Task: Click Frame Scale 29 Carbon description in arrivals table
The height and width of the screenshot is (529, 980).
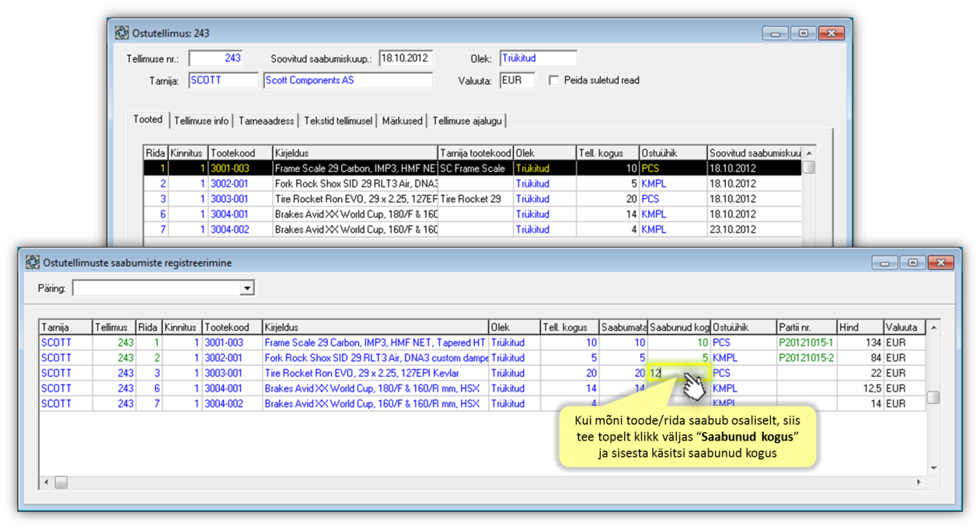Action: coord(375,343)
